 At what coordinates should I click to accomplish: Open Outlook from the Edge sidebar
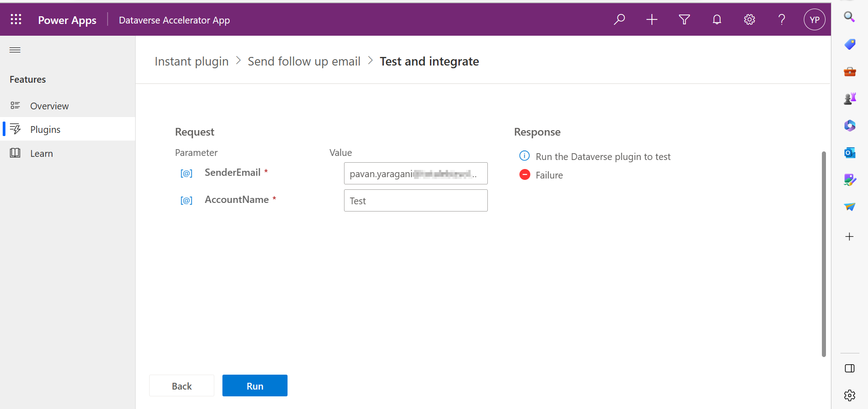tap(850, 153)
